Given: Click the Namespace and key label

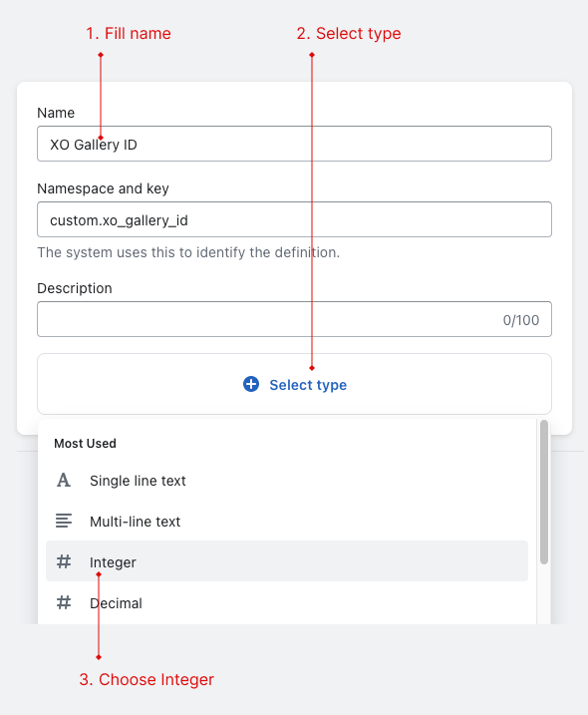Looking at the screenshot, I should (103, 188).
